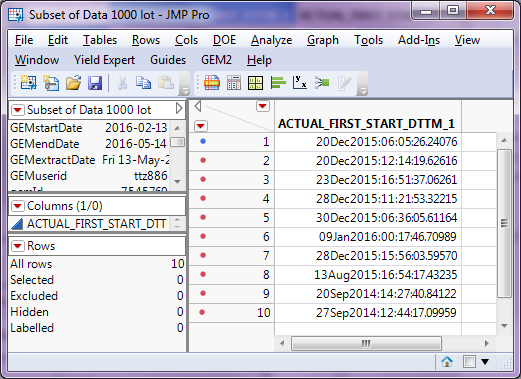Click the cell 09Jan2016:00:17:46.70989
The width and height of the screenshot is (521, 379).
[368, 237]
